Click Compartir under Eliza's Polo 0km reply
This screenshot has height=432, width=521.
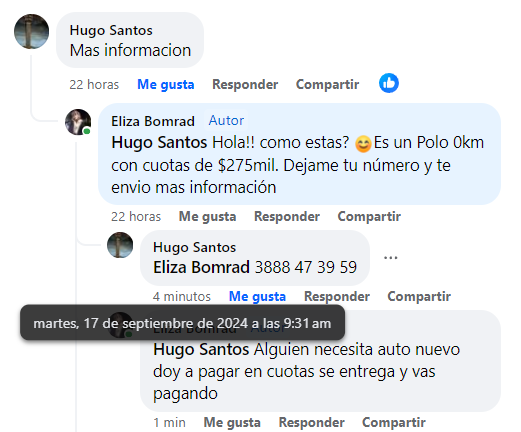click(x=369, y=216)
